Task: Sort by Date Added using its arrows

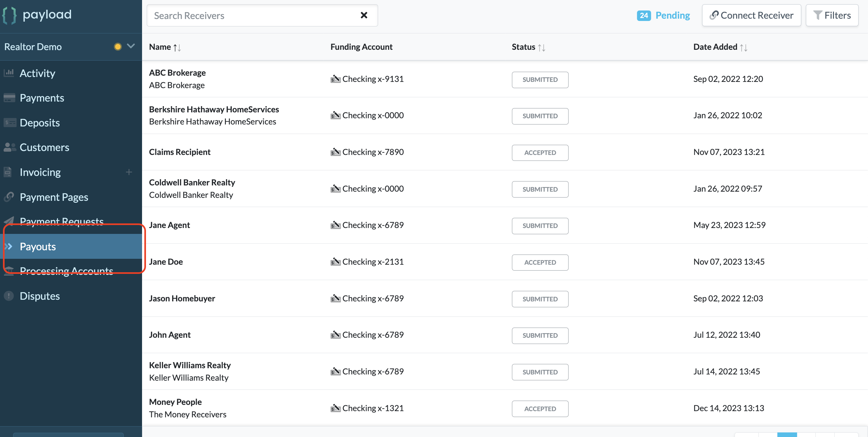Action: (744, 47)
